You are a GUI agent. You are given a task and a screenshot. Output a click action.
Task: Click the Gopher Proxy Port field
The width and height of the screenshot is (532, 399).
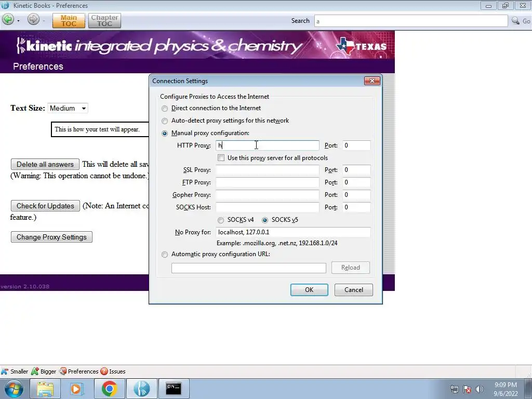click(x=356, y=195)
